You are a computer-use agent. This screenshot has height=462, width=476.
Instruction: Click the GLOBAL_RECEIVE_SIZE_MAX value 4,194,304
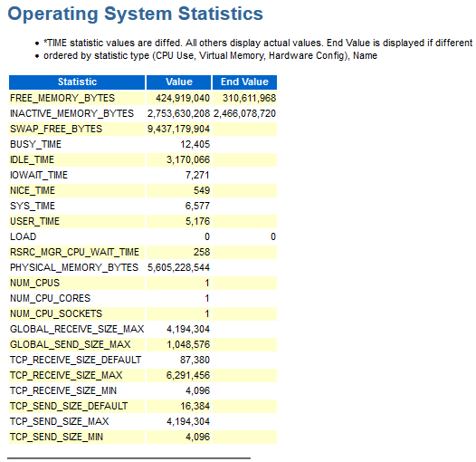188,329
